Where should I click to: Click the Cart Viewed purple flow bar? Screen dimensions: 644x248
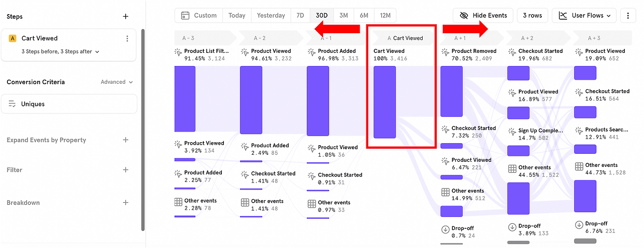point(384,102)
